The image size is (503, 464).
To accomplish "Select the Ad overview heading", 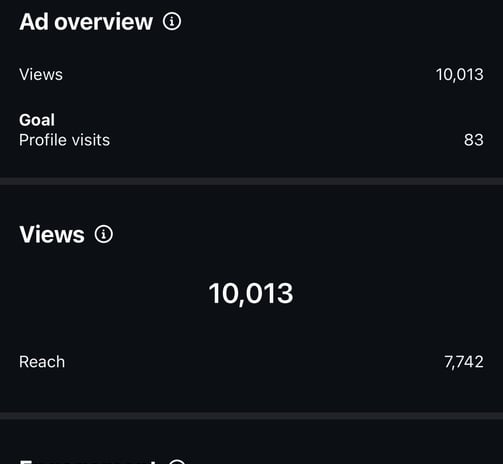I will click(x=86, y=22).
